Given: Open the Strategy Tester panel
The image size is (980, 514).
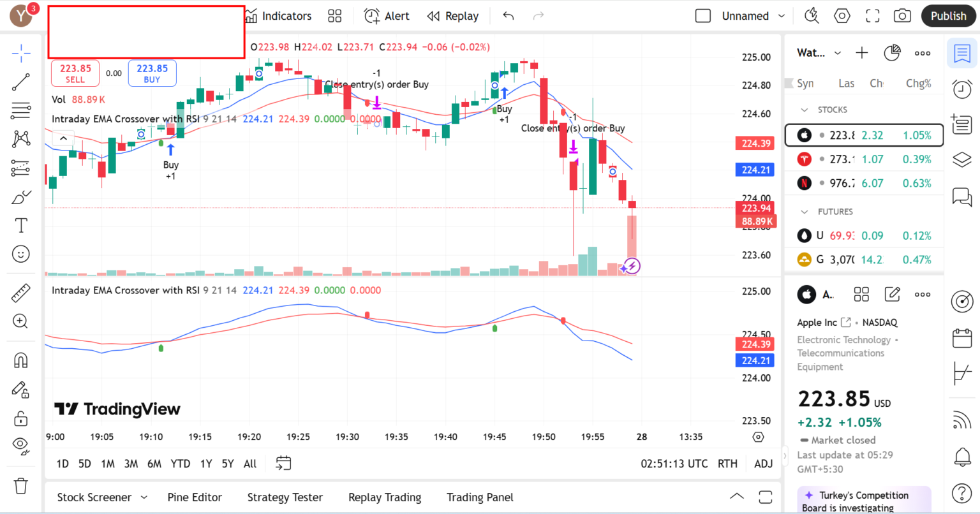Looking at the screenshot, I should click(x=285, y=497).
